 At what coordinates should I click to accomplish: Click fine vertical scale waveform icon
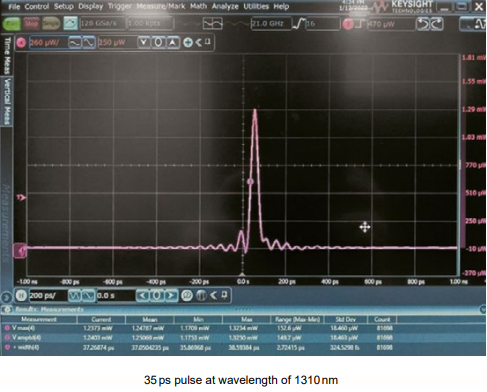click(x=89, y=43)
